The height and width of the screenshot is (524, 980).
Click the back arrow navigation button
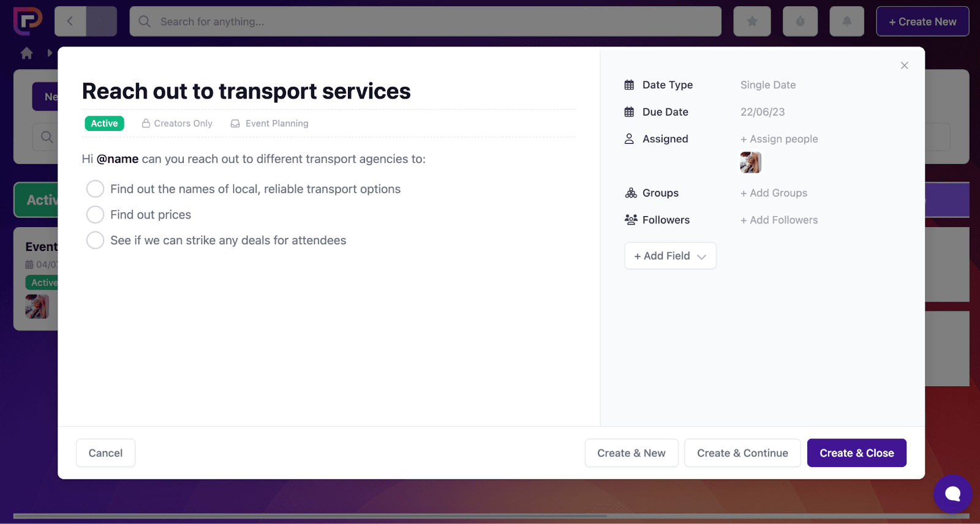point(70,21)
